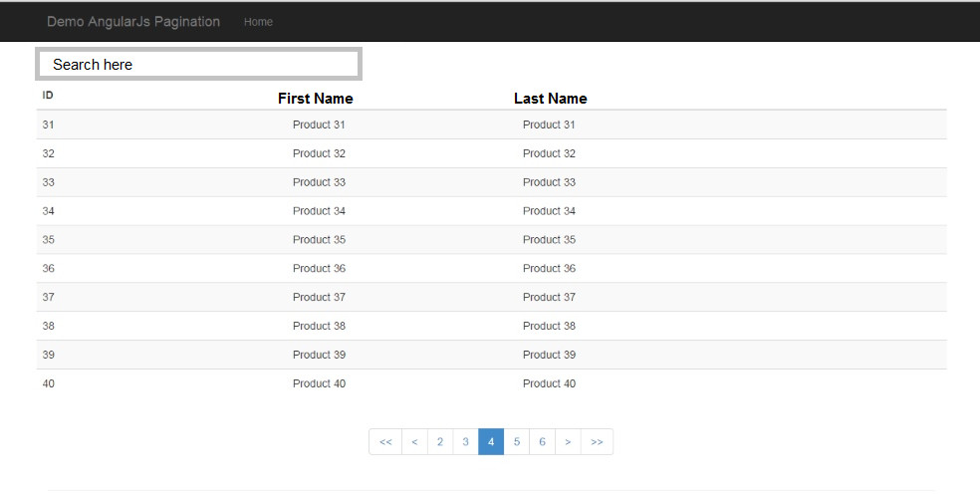This screenshot has width=980, height=495.
Task: Select active page 4 button
Action: 491,442
